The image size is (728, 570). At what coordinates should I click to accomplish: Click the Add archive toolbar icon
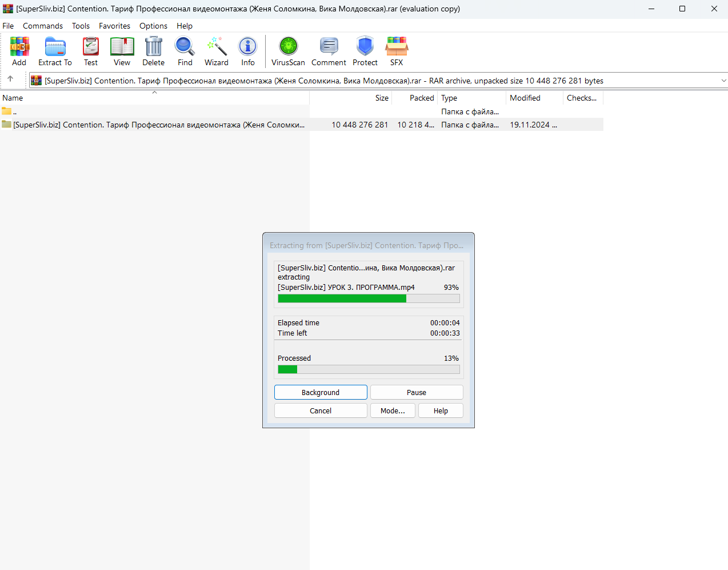[x=19, y=51]
